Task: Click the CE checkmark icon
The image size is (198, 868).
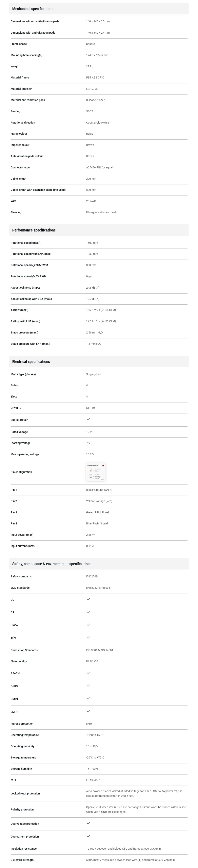Action: pos(88,612)
